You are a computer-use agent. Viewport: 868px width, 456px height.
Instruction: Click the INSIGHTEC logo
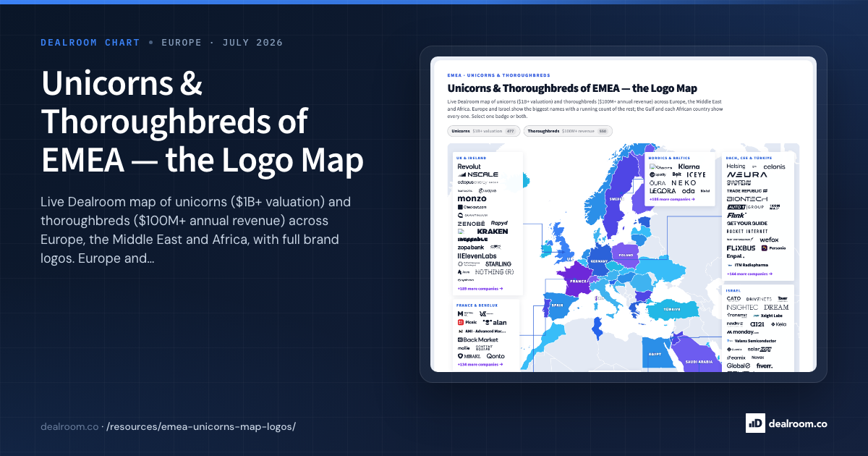(742, 307)
